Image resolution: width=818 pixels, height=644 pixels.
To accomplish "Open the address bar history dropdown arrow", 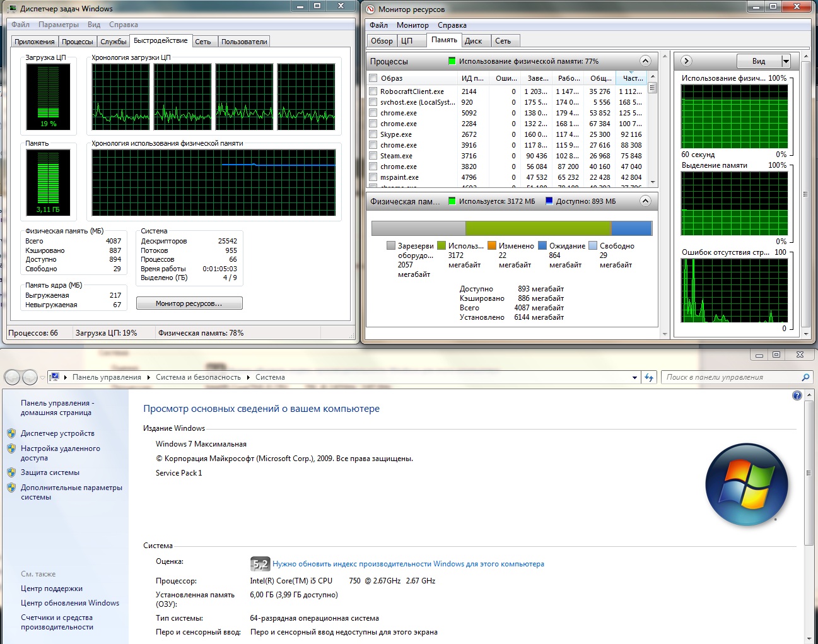I will pyautogui.click(x=634, y=377).
